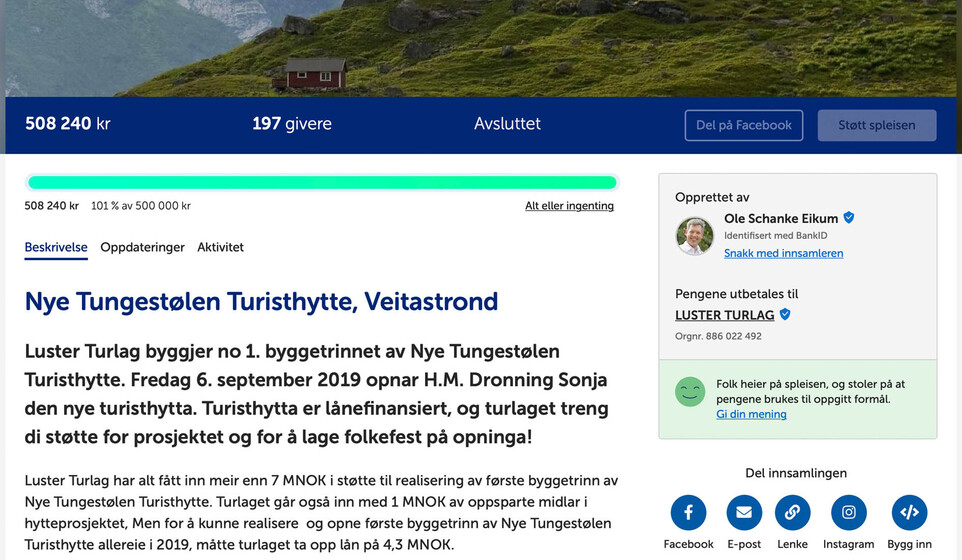962x560 pixels.
Task: Click the Identifisert med BankID text
Action: pos(775,236)
